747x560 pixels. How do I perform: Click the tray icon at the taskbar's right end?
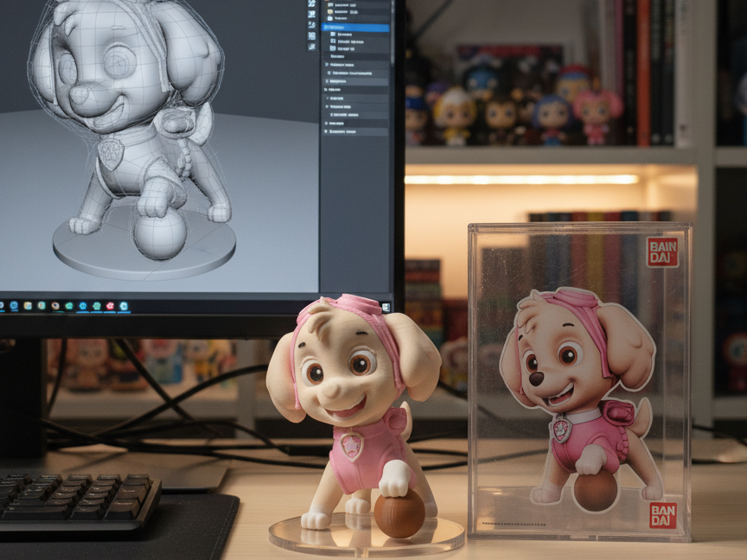386,308
